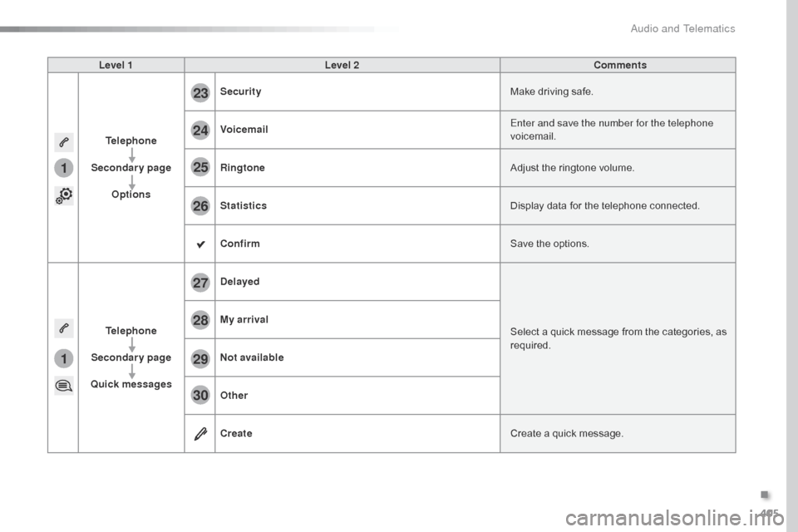Select the number 24 Voicemail badge

200,131
